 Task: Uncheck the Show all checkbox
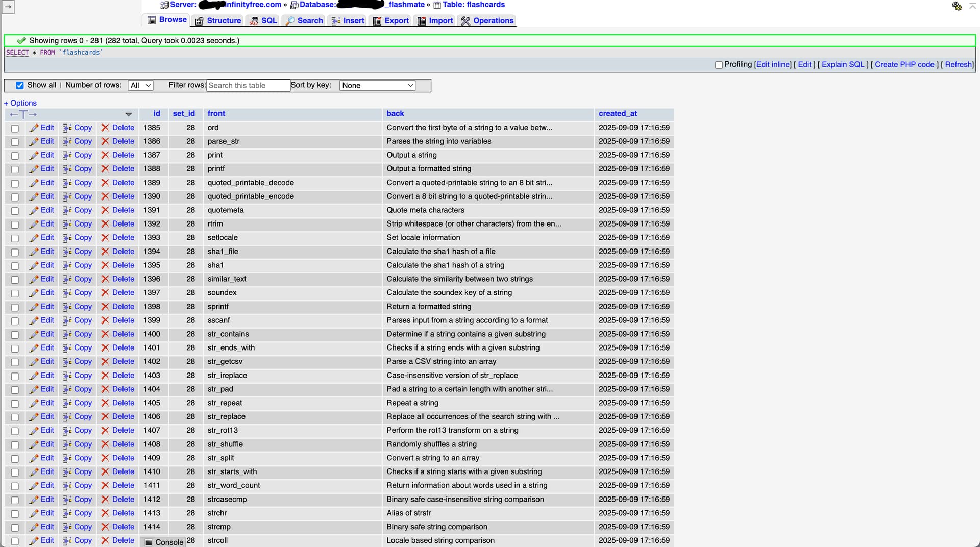20,85
